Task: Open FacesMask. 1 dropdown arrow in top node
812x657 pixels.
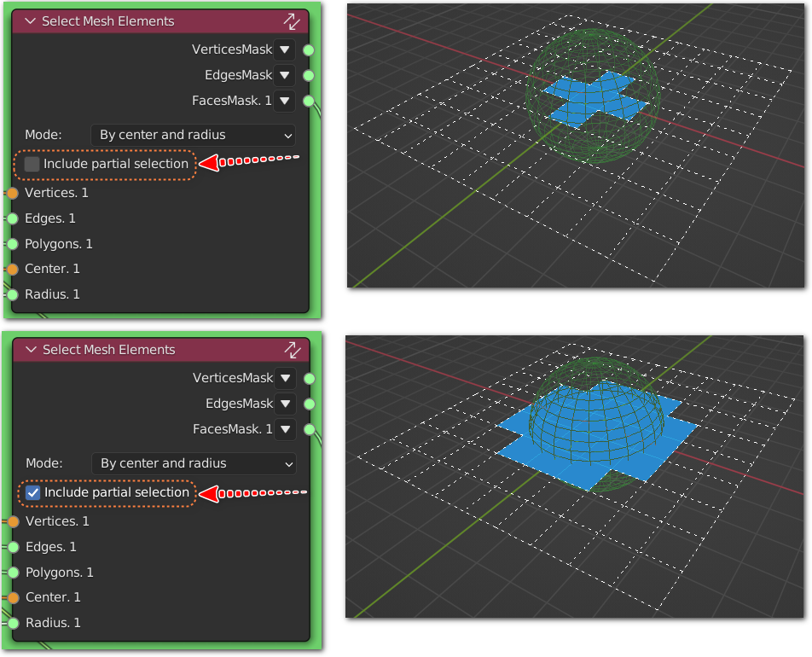Action: [284, 101]
